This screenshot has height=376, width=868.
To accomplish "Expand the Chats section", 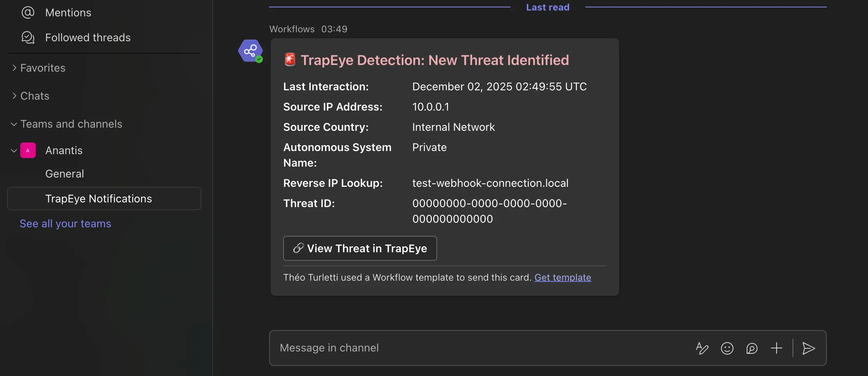I will (14, 96).
